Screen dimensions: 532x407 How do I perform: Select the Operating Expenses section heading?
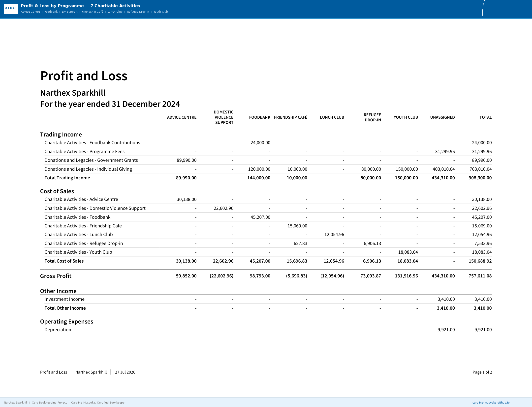click(67, 322)
